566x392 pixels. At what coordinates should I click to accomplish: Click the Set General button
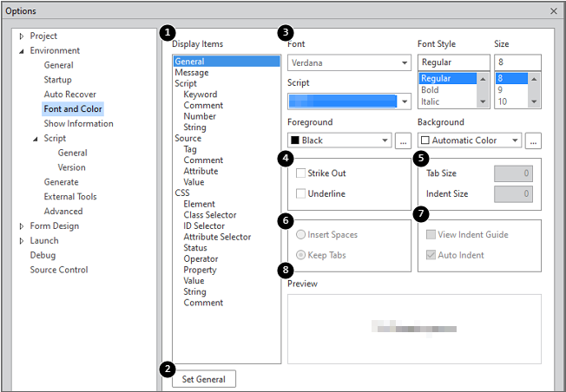coord(204,379)
